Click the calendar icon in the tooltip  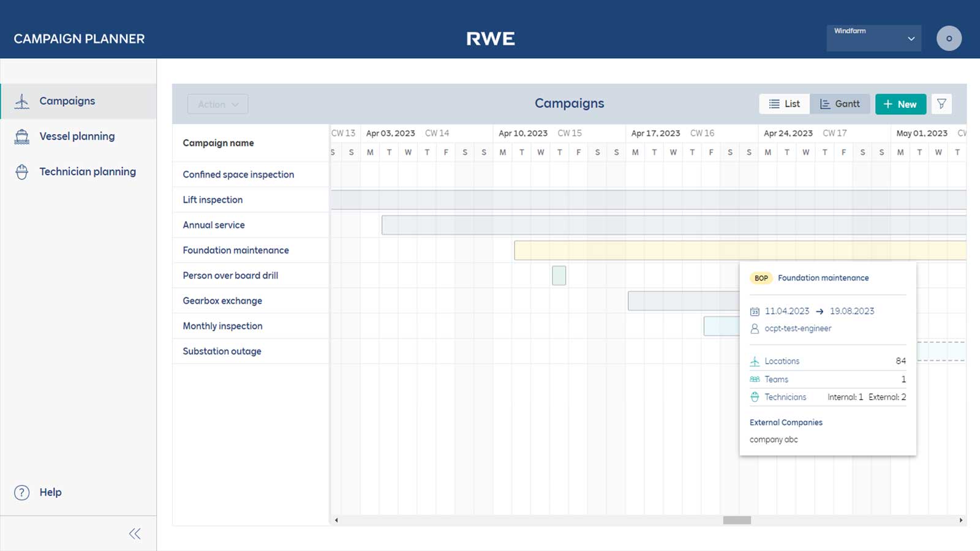(x=754, y=311)
